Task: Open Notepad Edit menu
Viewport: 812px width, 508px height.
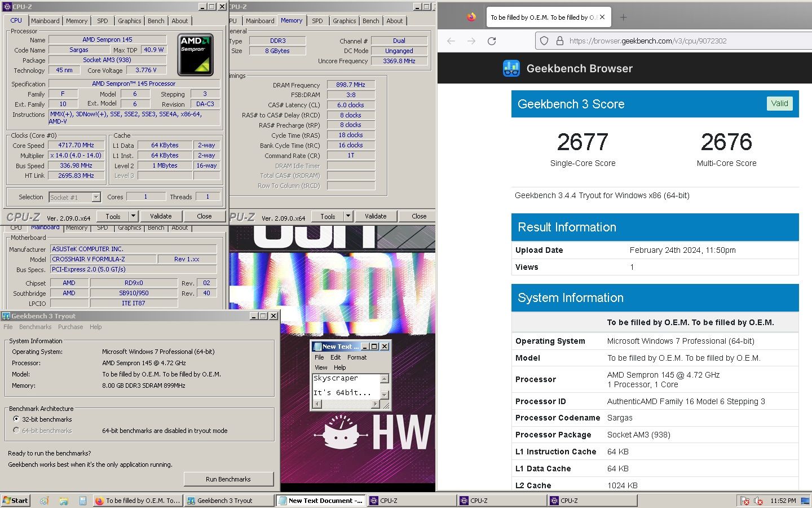Action: 336,357
